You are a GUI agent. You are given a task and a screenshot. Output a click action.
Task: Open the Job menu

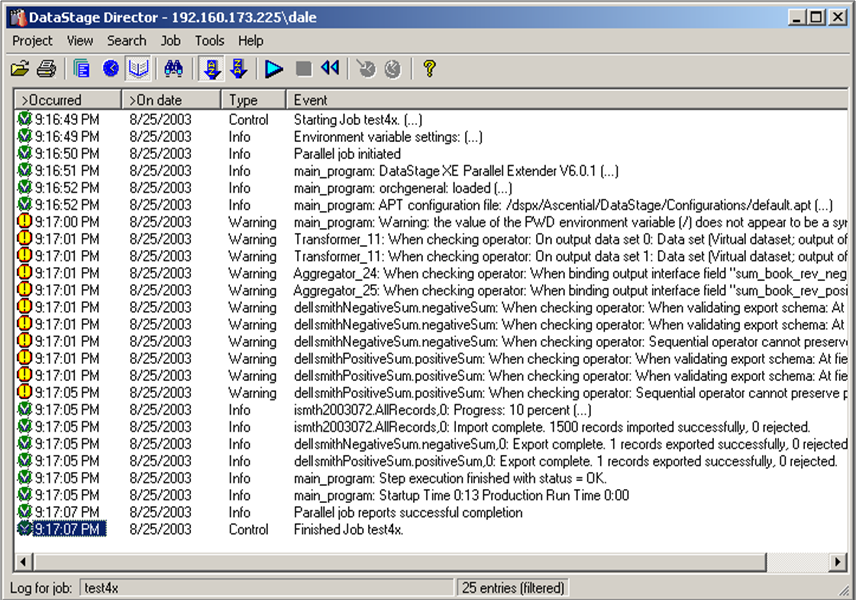coord(171,41)
